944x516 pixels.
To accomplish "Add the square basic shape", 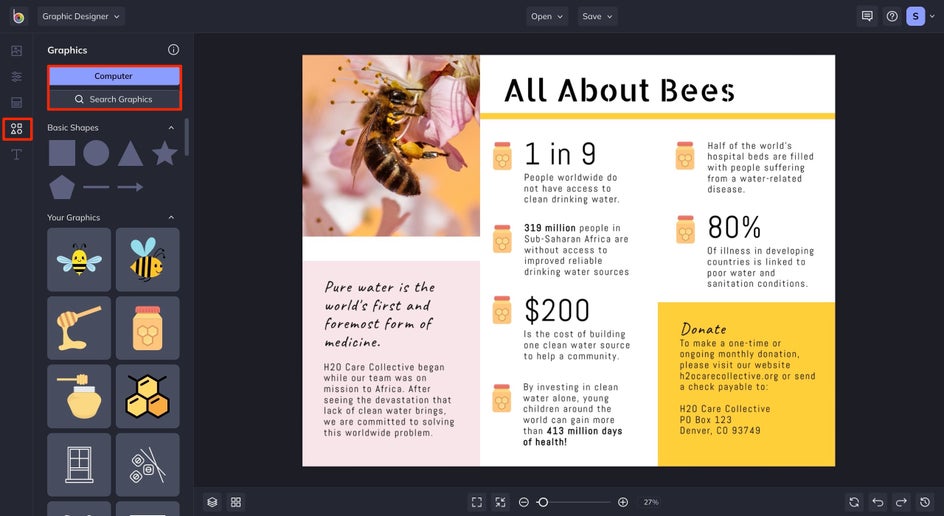I will click(x=62, y=153).
